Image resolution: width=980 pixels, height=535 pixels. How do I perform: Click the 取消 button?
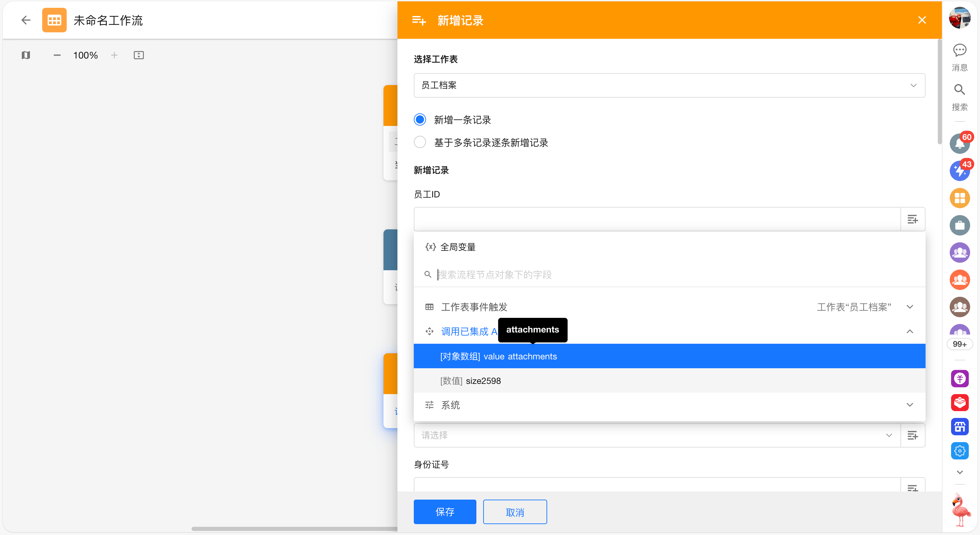(x=514, y=512)
